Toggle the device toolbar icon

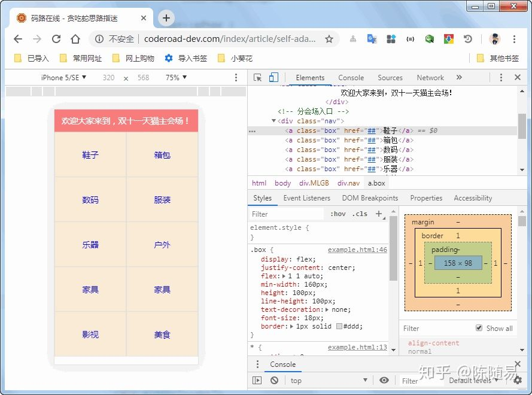[x=273, y=78]
